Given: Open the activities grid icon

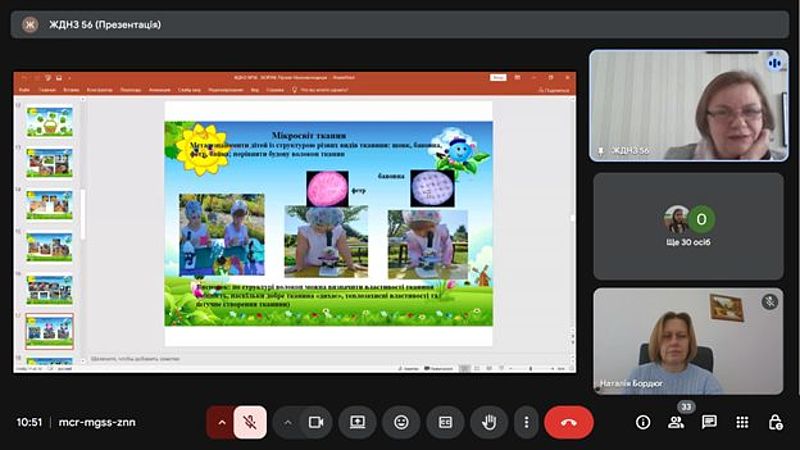Looking at the screenshot, I should [x=742, y=422].
